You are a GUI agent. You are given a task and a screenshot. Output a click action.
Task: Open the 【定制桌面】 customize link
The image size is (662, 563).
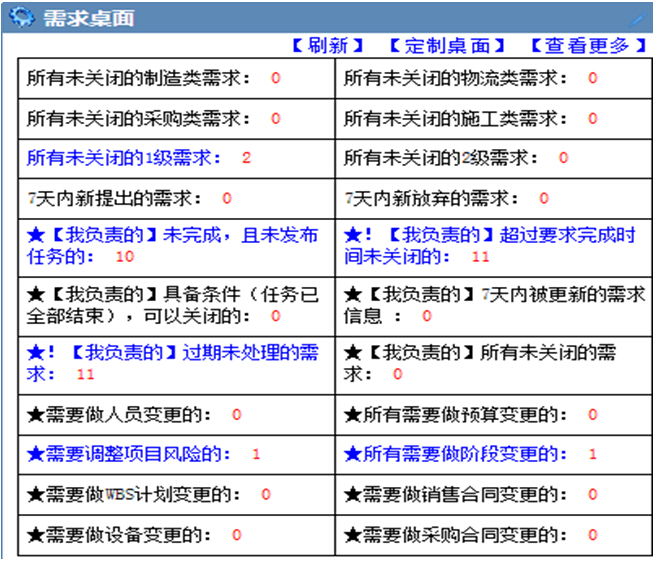pyautogui.click(x=447, y=46)
